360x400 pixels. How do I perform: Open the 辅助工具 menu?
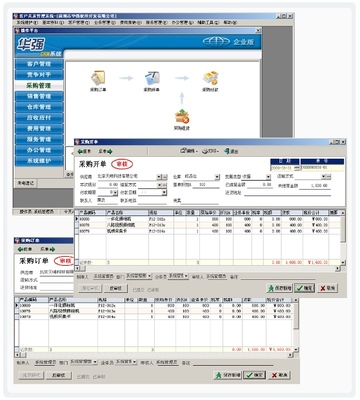click(208, 23)
